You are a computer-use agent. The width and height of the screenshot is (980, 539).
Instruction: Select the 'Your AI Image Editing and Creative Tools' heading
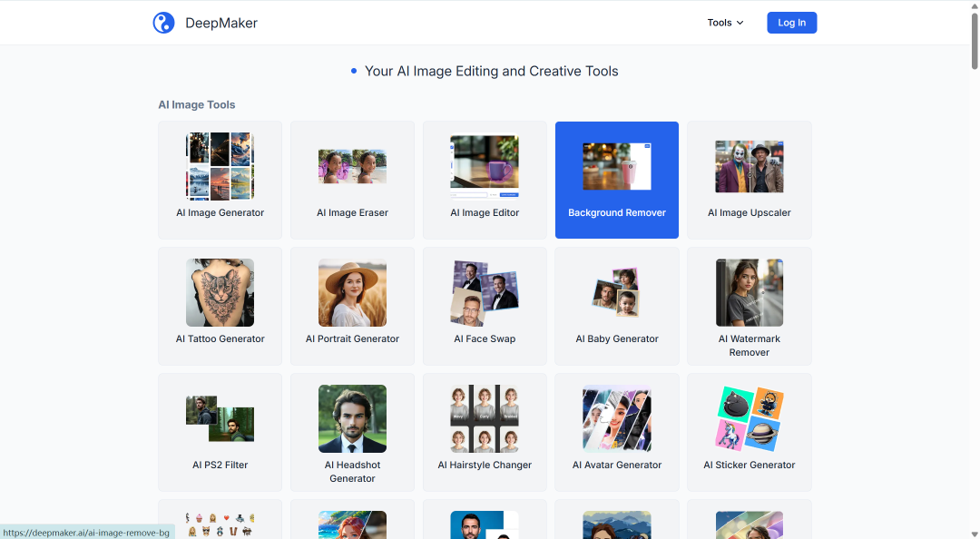491,72
